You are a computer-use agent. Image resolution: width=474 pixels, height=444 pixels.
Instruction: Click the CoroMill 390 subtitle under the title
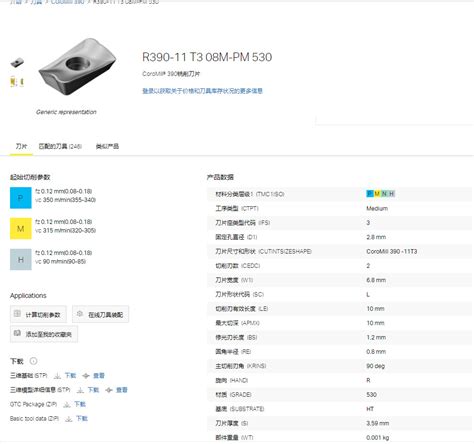click(x=171, y=74)
